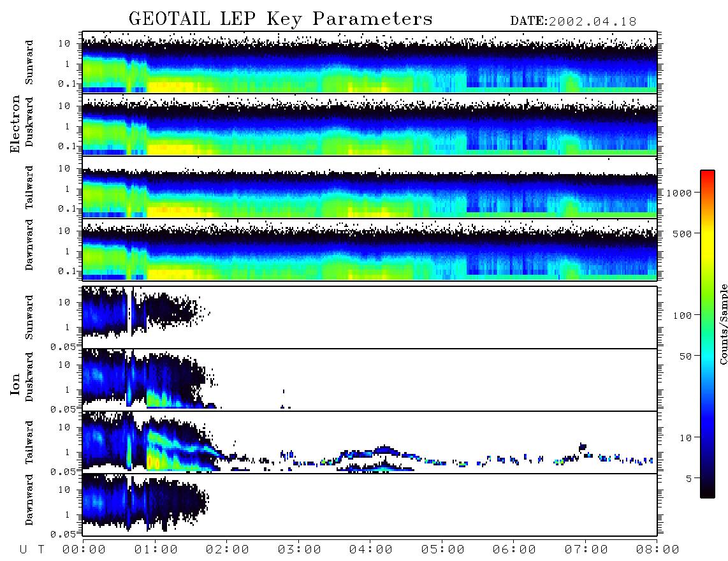Screen dimensions: 728x561
Task: Click the "0.1" tick of Electron Sunward panel
Action: click(66, 84)
